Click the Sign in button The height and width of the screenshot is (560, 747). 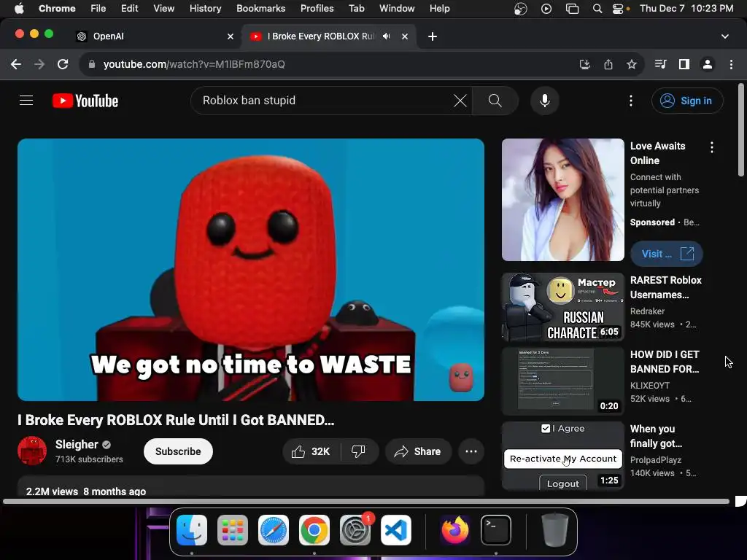coord(687,101)
